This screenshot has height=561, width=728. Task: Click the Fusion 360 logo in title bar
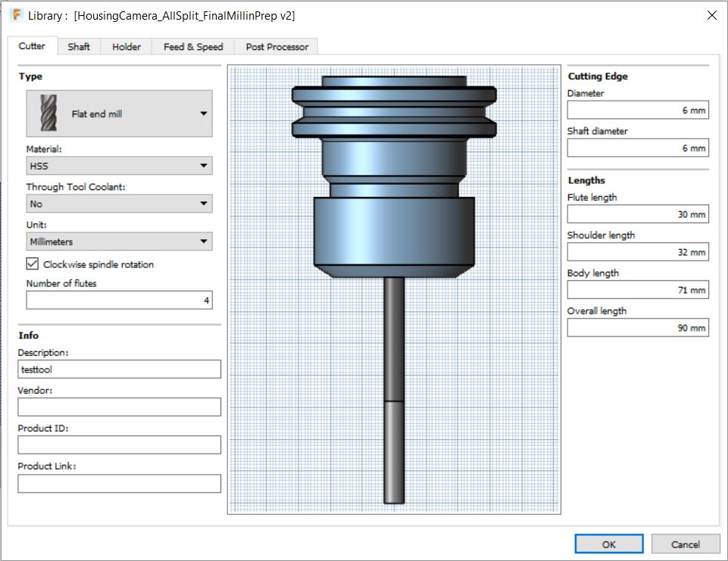pos(17,15)
